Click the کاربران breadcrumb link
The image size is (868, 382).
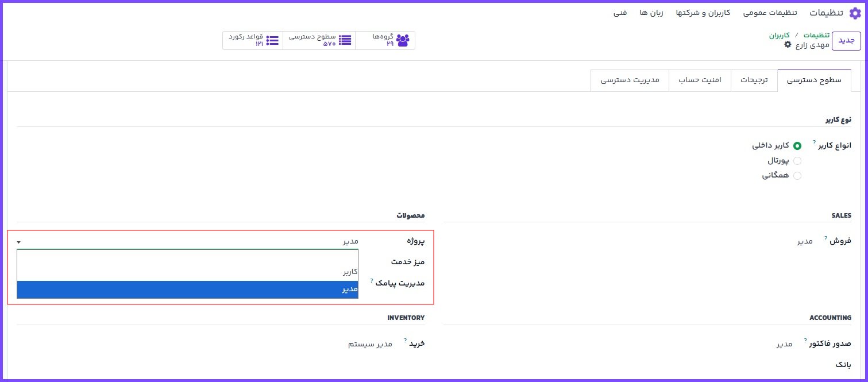click(x=780, y=35)
